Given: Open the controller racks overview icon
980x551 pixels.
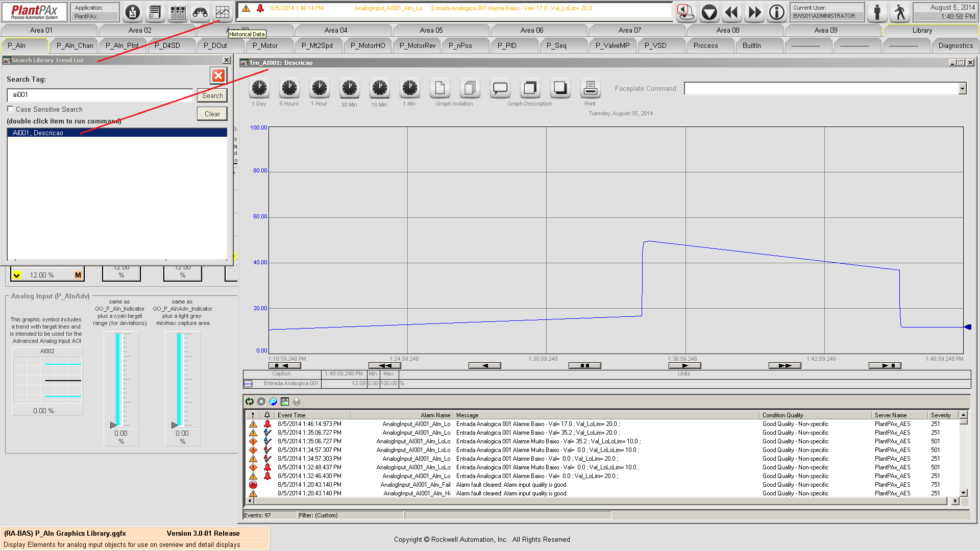Looking at the screenshot, I should pos(178,12).
